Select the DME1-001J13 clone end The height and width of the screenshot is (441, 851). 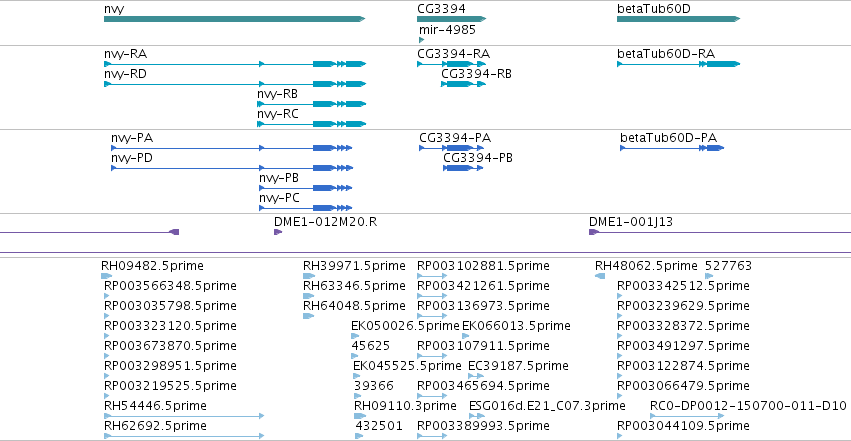594,232
